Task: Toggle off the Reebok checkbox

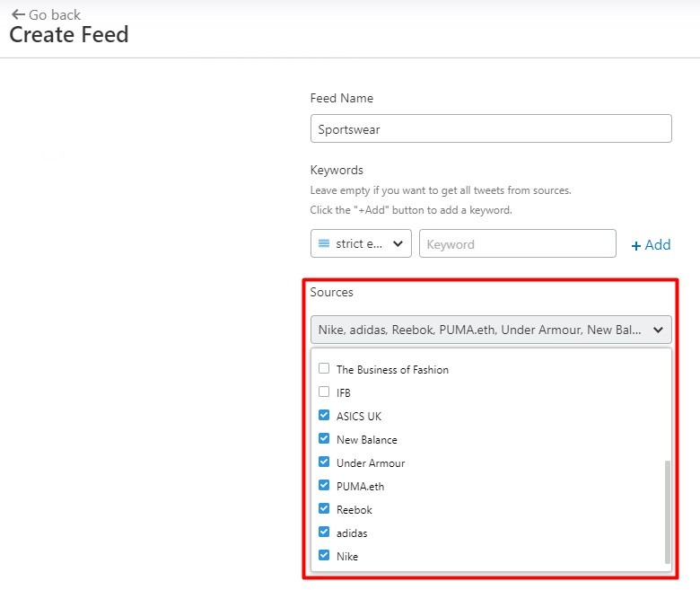Action: point(324,508)
